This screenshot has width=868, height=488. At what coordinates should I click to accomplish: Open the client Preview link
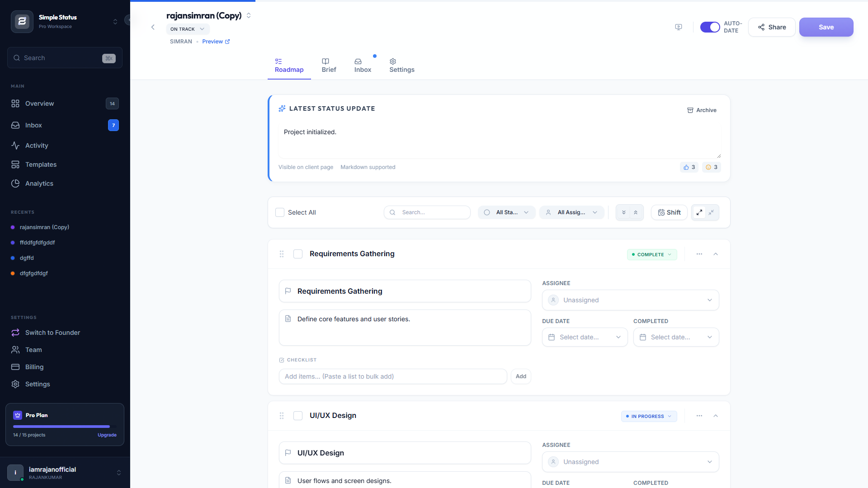click(216, 41)
